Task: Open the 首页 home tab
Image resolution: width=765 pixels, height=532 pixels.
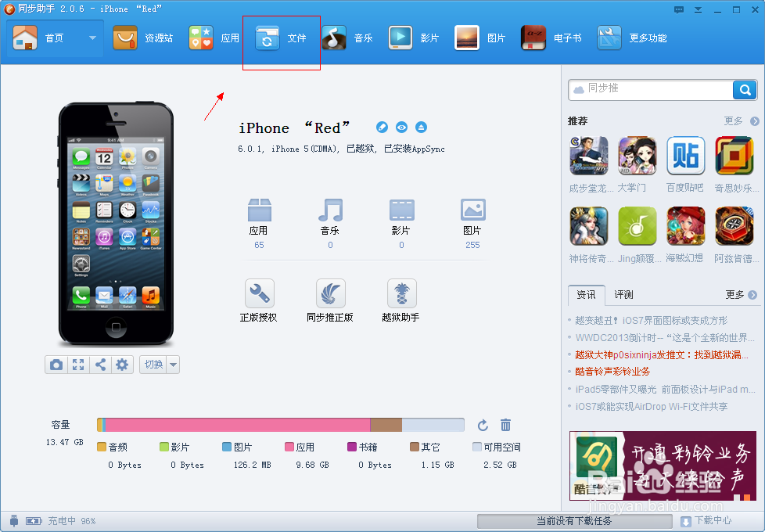Action: 39,38
